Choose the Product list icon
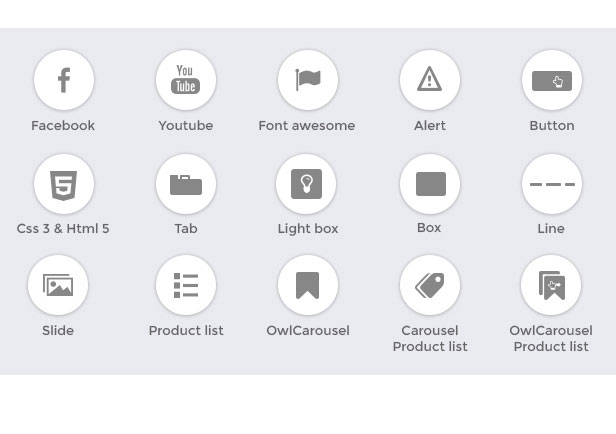 [x=186, y=285]
